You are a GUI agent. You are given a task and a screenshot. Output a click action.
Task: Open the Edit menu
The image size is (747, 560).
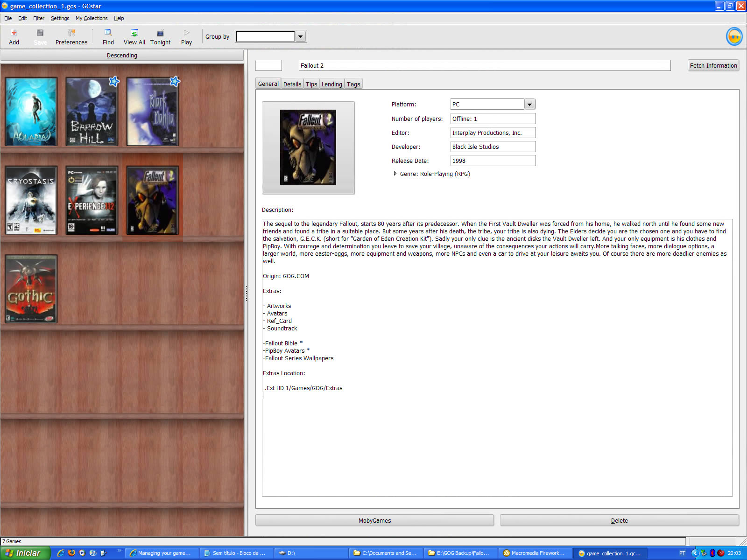[22, 18]
